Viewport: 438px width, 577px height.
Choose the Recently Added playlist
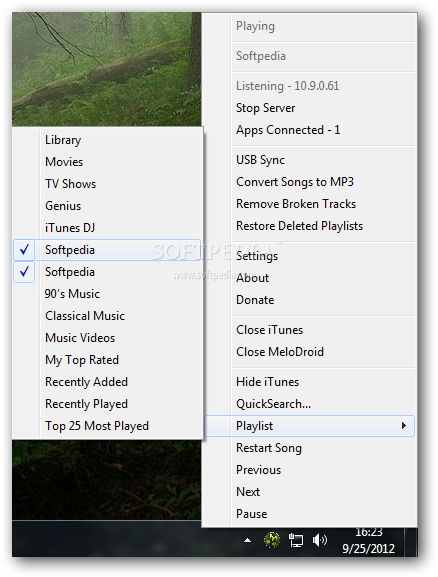(x=107, y=382)
